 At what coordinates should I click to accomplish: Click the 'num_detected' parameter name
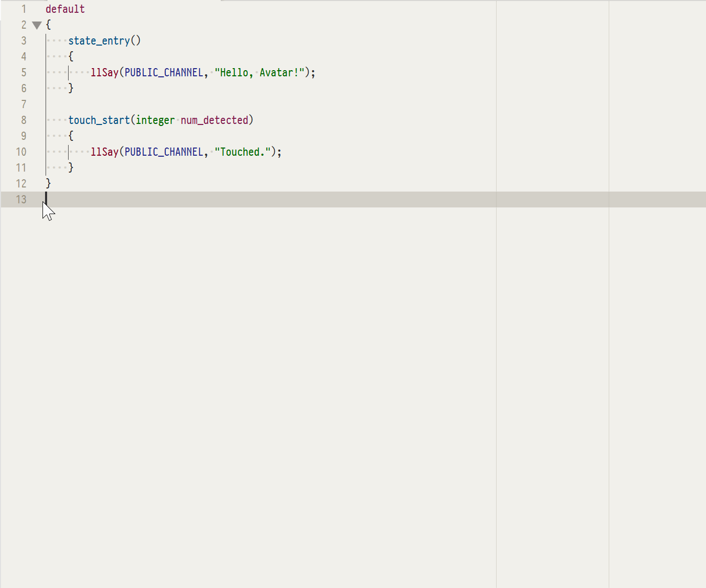click(x=215, y=120)
